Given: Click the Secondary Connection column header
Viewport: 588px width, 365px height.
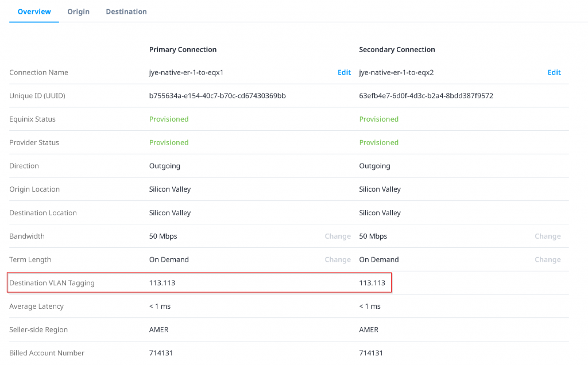Looking at the screenshot, I should point(397,49).
